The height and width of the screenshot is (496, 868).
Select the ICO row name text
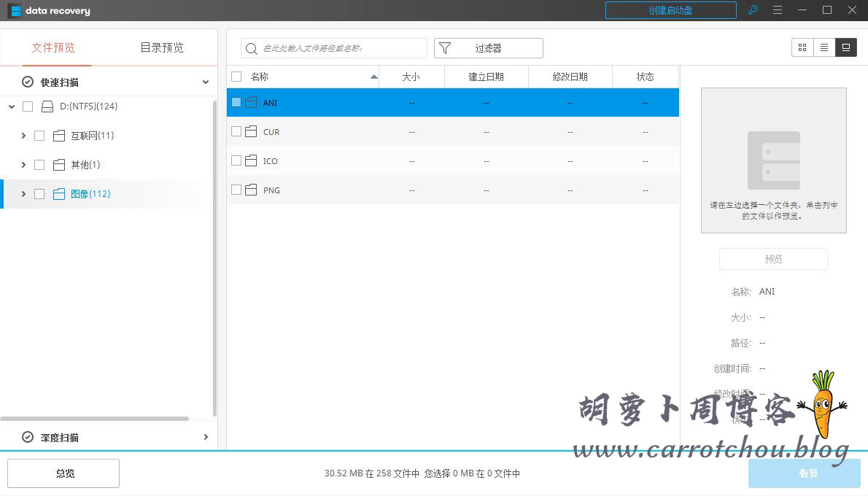270,161
